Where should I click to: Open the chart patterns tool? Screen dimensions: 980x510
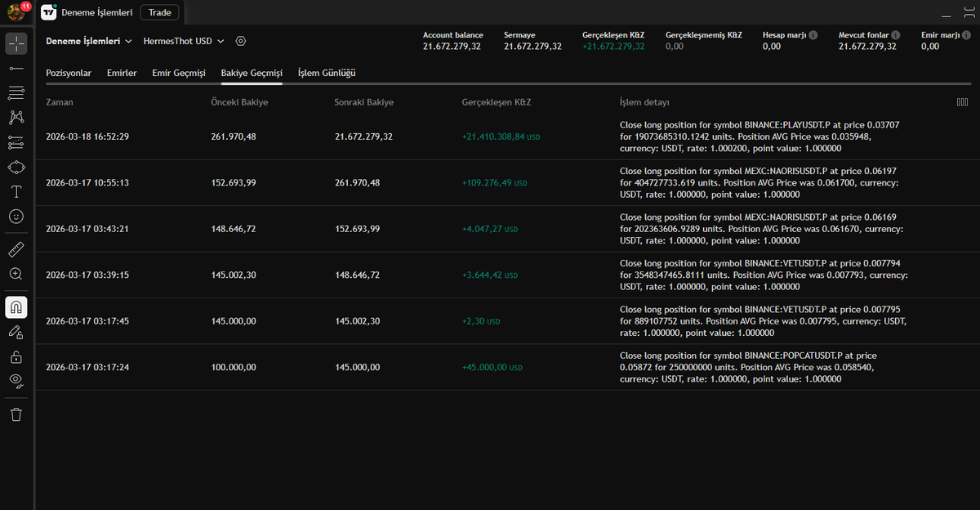16,118
